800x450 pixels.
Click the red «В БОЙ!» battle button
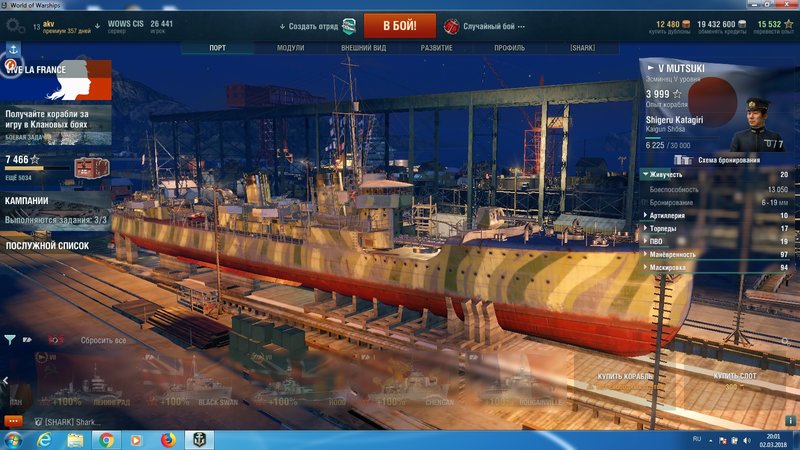click(x=399, y=25)
